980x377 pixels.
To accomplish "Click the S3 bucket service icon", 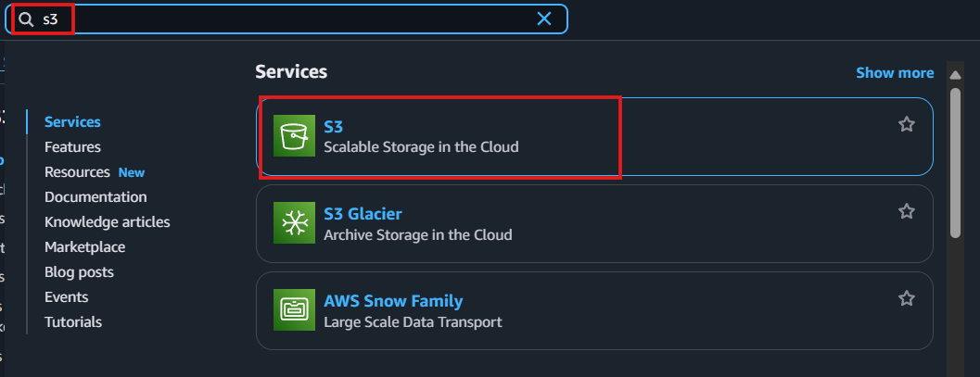I will pos(295,136).
